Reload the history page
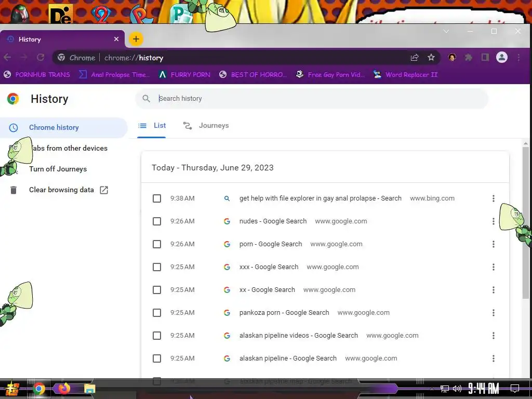The image size is (532, 399). [x=41, y=57]
